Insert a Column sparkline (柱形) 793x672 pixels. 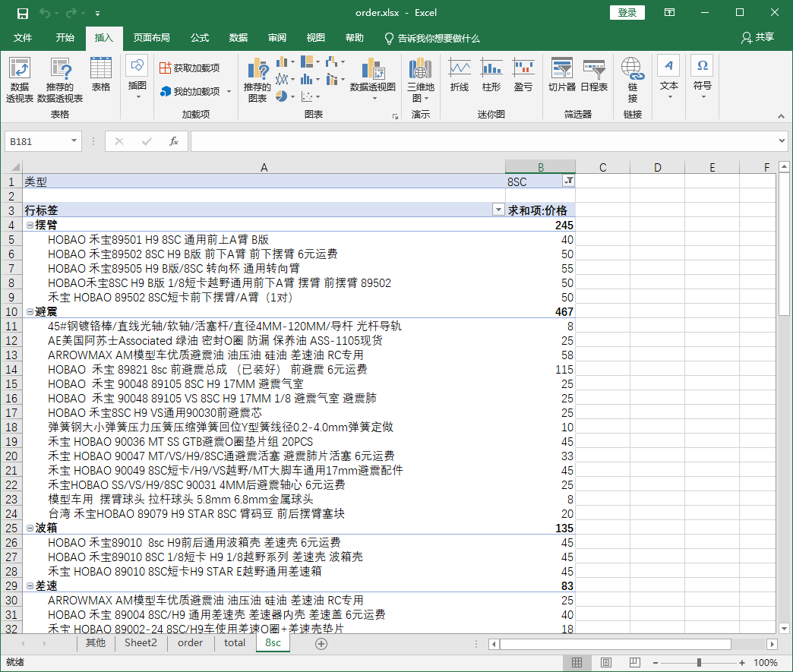click(x=491, y=75)
